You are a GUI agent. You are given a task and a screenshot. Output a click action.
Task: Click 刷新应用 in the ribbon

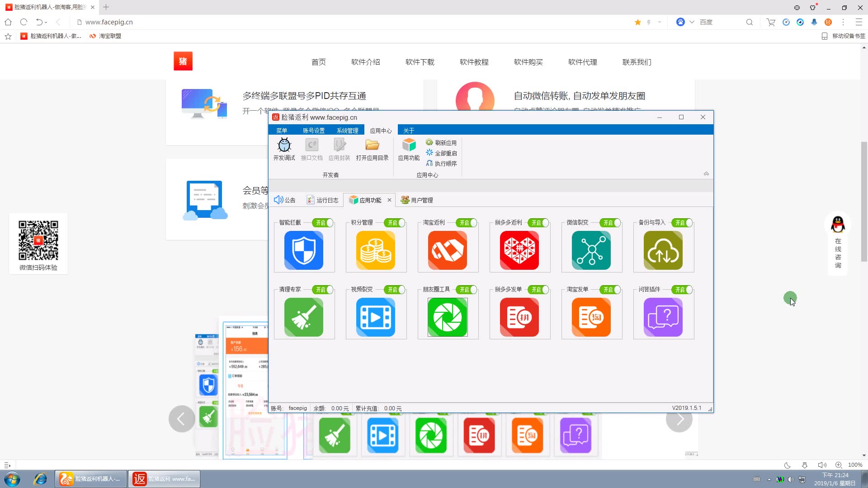coord(441,142)
